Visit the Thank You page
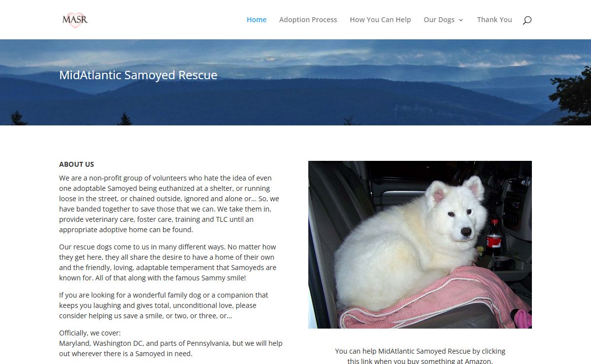The width and height of the screenshot is (591, 364). pyautogui.click(x=494, y=20)
